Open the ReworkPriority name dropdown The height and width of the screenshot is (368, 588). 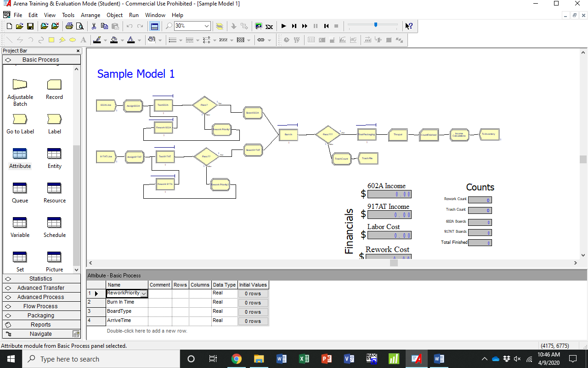pos(144,293)
